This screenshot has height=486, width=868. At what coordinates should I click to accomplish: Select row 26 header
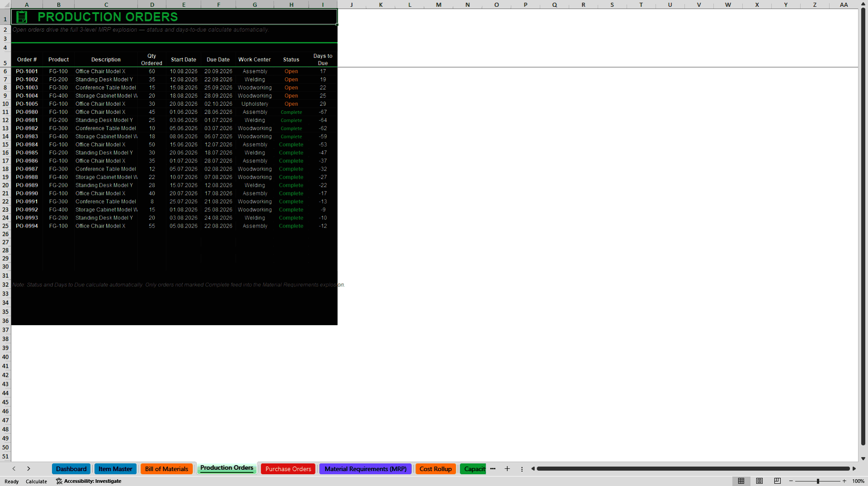pos(5,234)
